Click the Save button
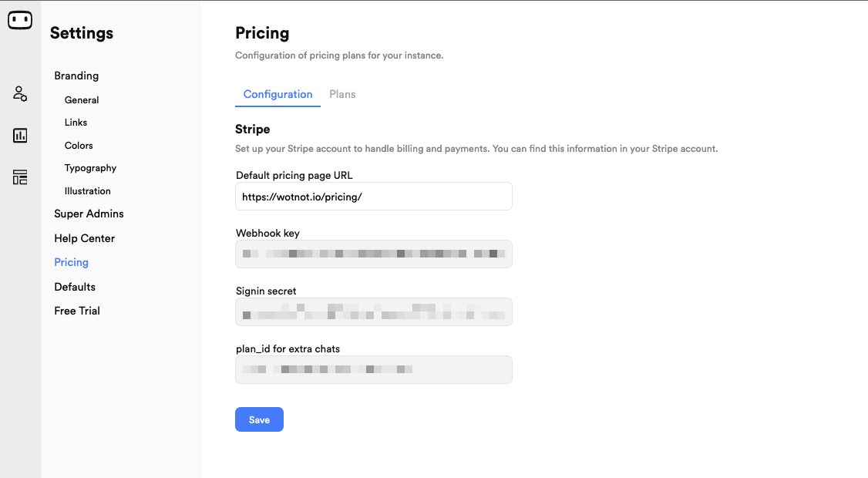This screenshot has height=478, width=868. (x=259, y=419)
